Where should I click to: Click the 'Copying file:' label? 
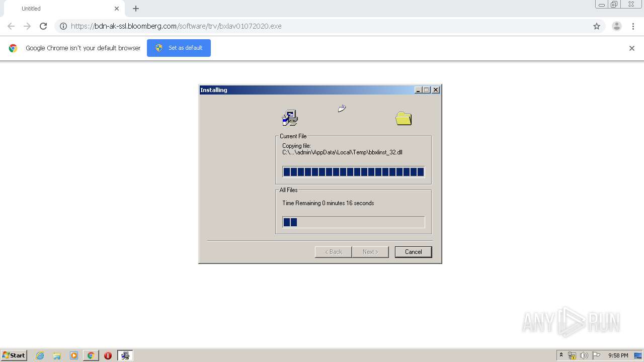[296, 146]
